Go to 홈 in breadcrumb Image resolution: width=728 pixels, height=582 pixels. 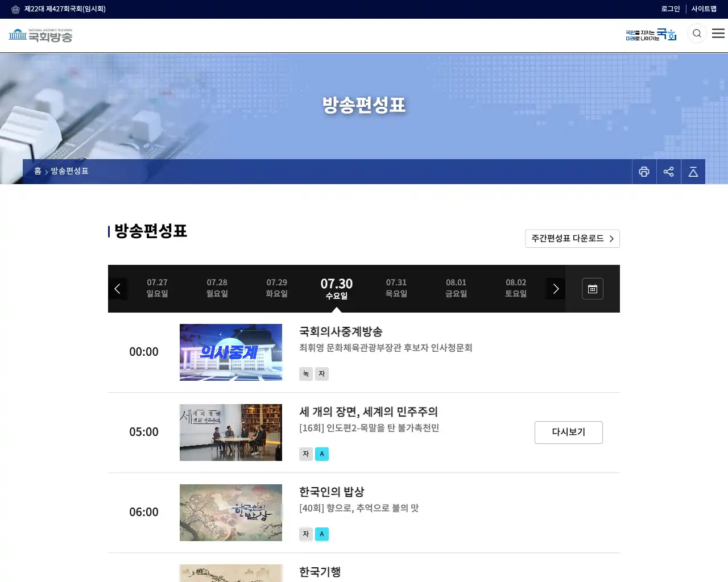(38, 171)
